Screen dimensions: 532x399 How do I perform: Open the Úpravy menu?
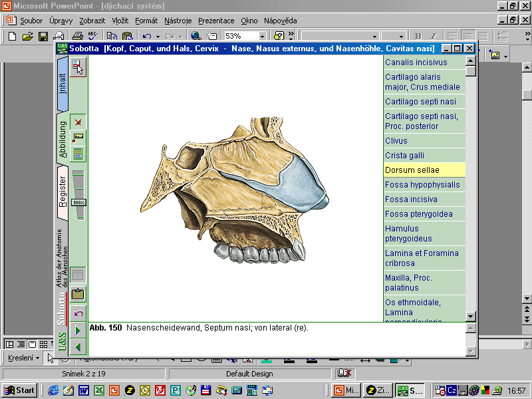tap(61, 21)
